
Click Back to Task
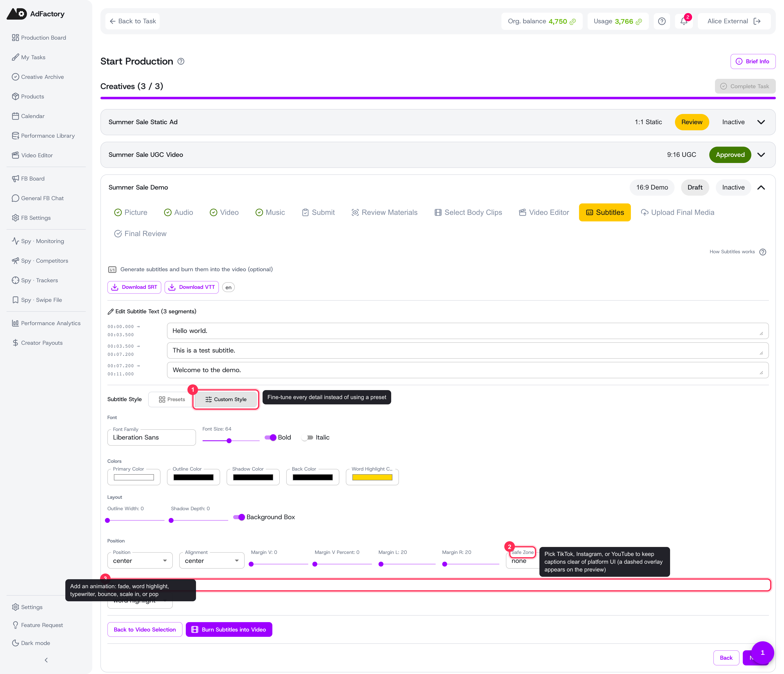(133, 21)
